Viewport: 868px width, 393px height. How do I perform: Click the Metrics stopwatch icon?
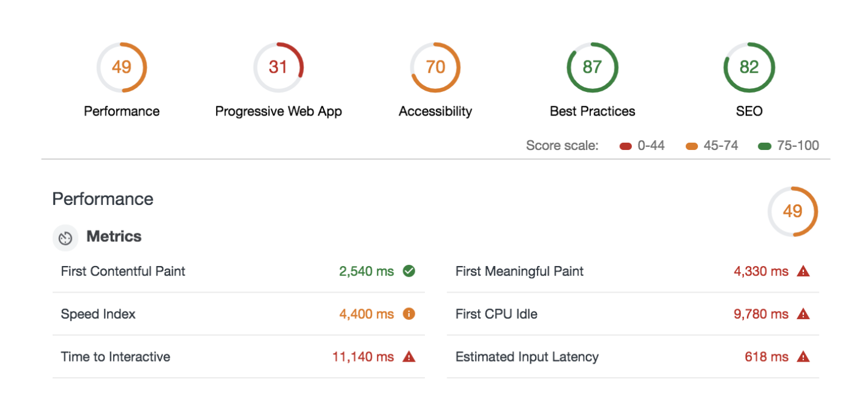coord(65,238)
